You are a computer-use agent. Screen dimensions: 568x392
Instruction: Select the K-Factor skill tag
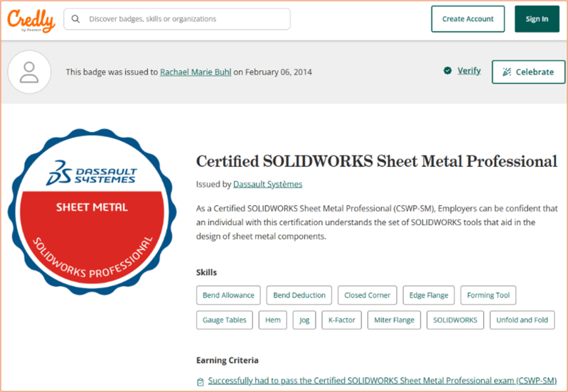point(342,320)
